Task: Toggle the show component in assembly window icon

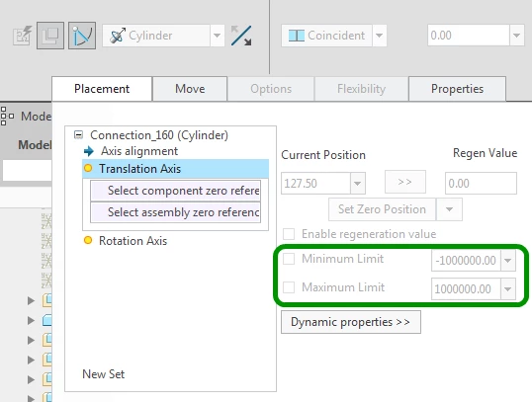Action: pos(82,36)
